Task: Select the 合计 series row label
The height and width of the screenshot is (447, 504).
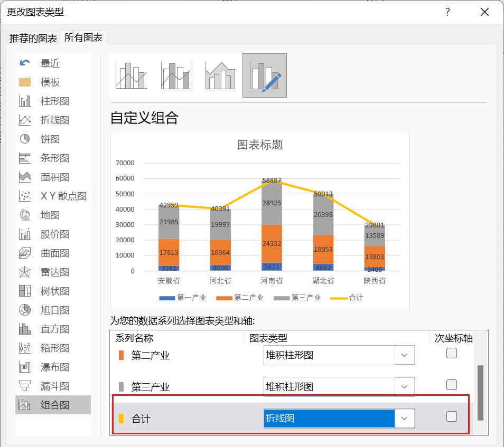Action: [x=141, y=419]
